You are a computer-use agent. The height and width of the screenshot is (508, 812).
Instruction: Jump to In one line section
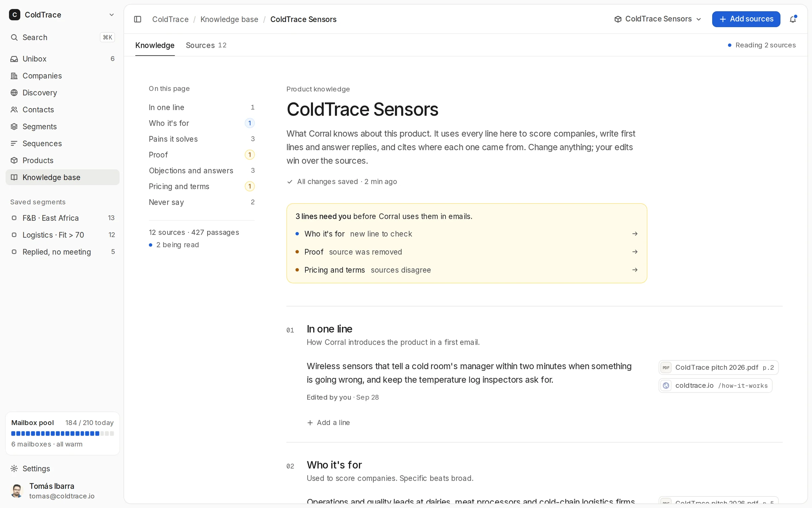[x=202, y=108]
